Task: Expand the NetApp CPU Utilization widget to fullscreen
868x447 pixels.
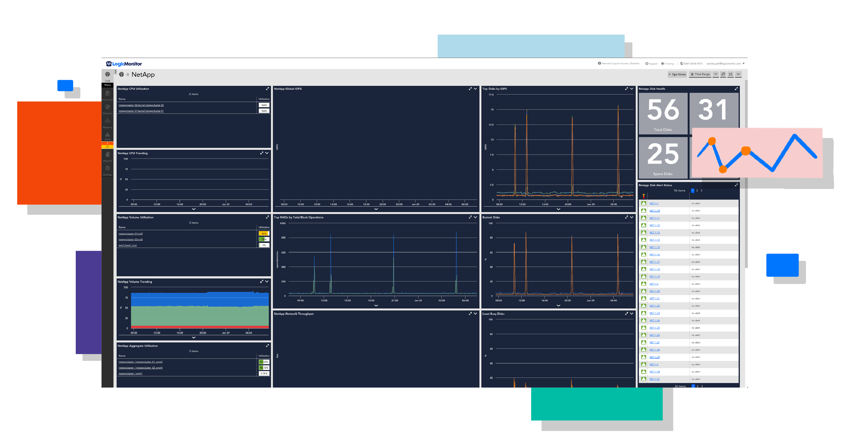Action: 268,89
